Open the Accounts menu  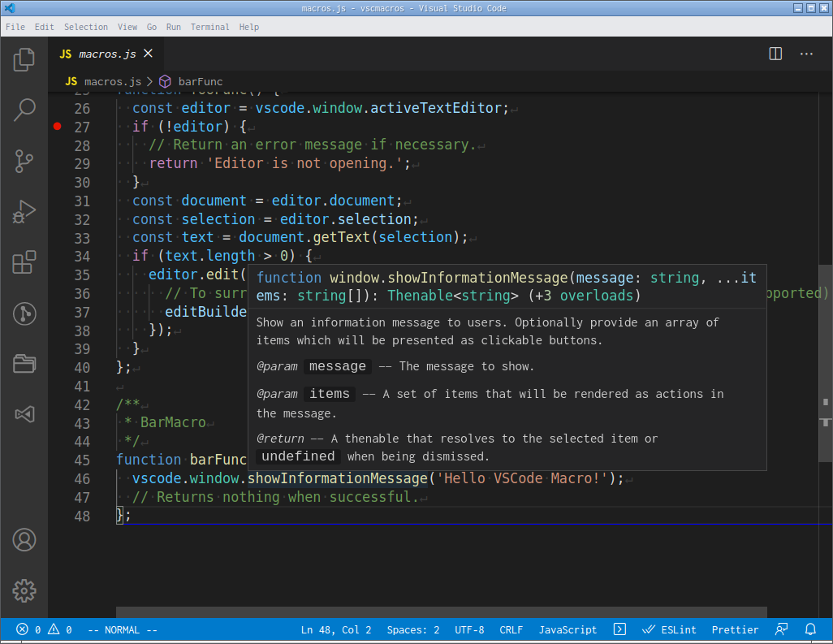tap(24, 540)
